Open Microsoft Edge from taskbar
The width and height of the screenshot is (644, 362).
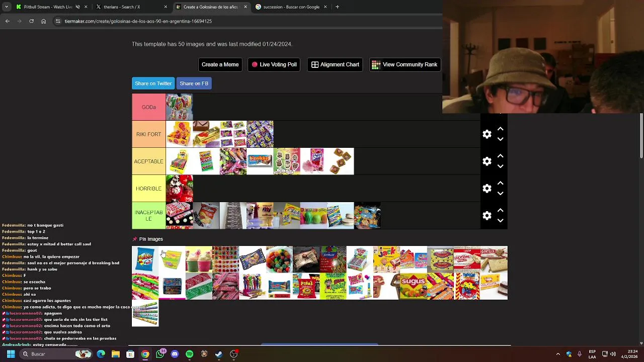(101, 354)
